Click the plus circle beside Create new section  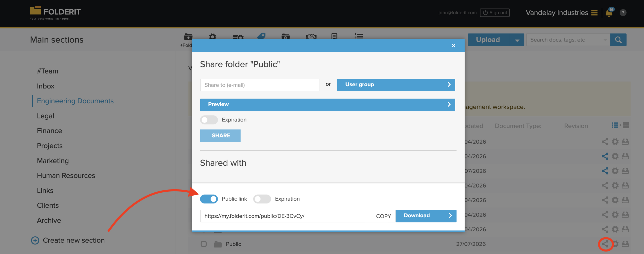click(x=35, y=240)
